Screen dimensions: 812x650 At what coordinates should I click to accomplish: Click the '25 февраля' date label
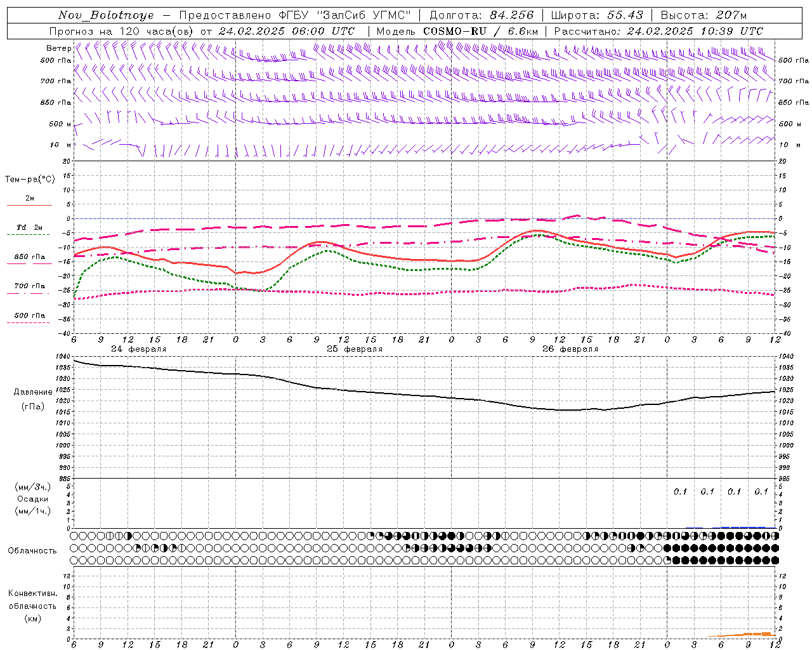tap(355, 349)
